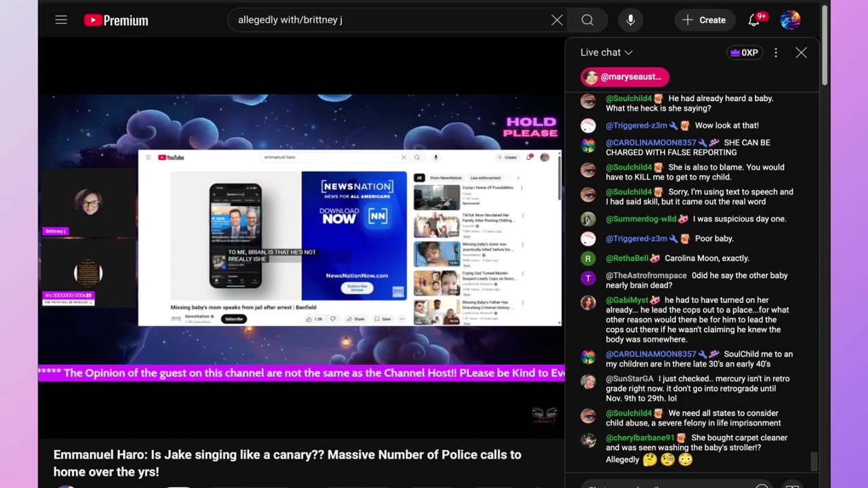Click the live chat scrollbar thumb
This screenshot has height=488, width=868.
point(814,462)
